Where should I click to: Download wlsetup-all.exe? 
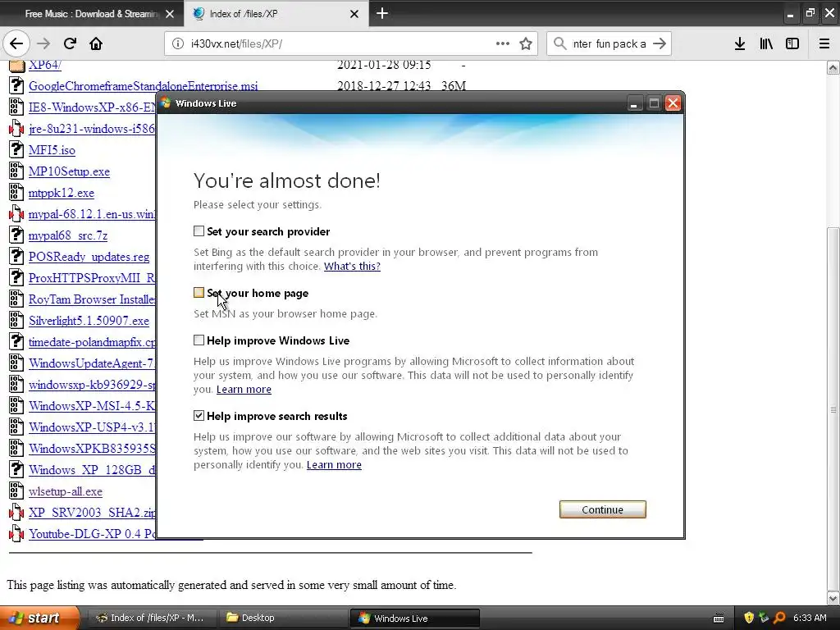click(66, 492)
